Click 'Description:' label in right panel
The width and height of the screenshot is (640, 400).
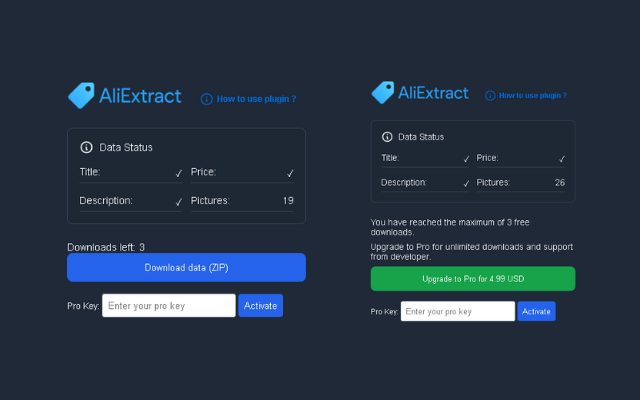pos(404,182)
